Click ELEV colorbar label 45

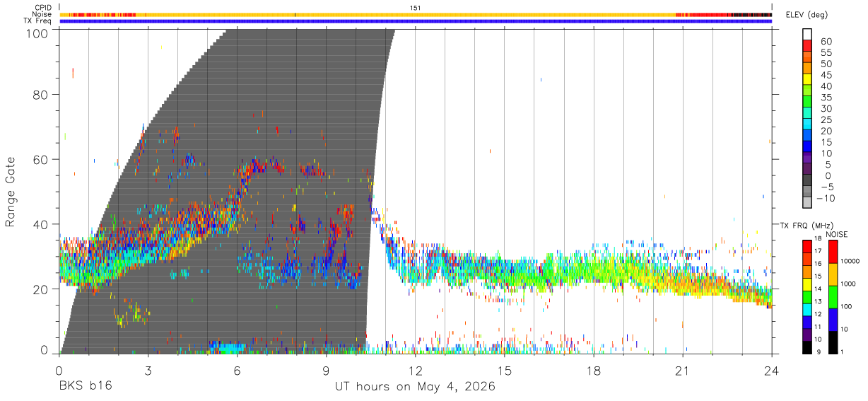tap(826, 75)
